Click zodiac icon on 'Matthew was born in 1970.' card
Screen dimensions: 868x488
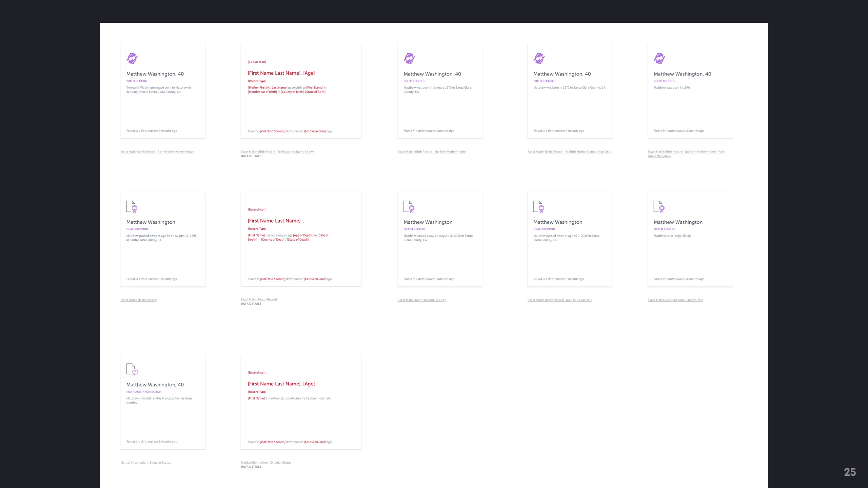(x=659, y=58)
